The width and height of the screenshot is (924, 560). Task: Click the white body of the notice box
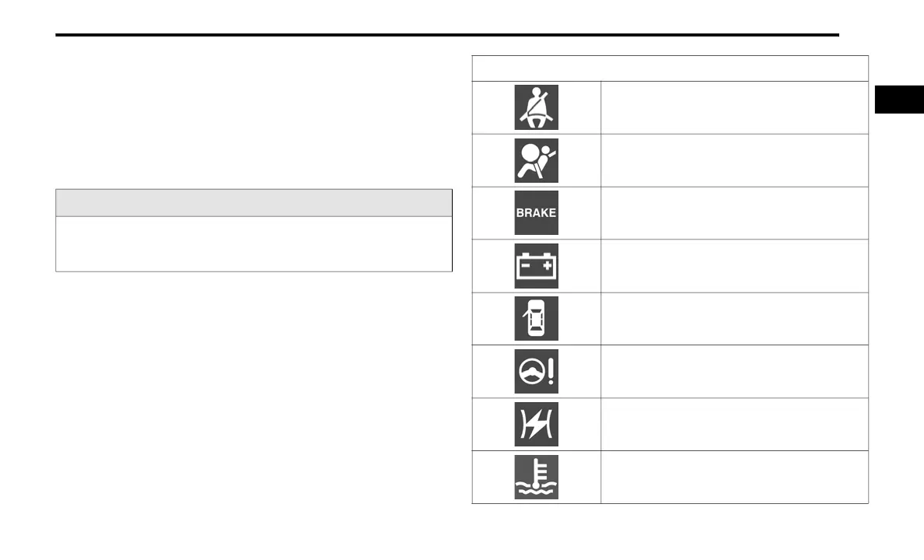click(x=254, y=244)
